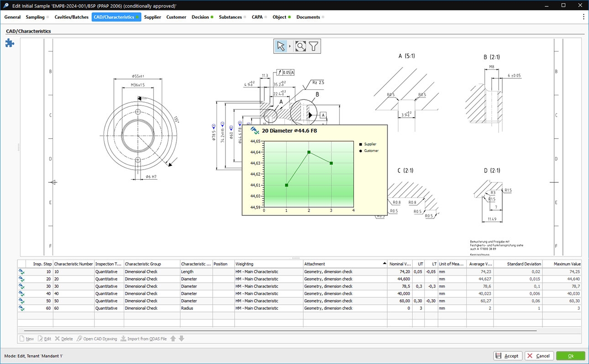
Task: Click the move down arrow icon
Action: 181,339
